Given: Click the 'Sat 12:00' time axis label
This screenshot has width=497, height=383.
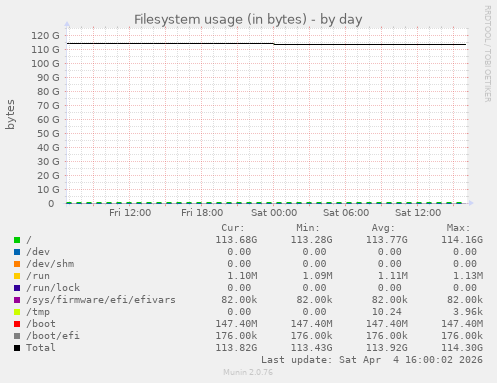Looking at the screenshot, I should click(x=418, y=213).
